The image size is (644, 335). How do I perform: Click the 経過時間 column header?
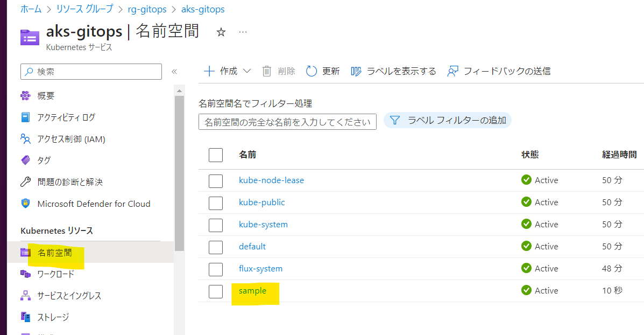[619, 155]
